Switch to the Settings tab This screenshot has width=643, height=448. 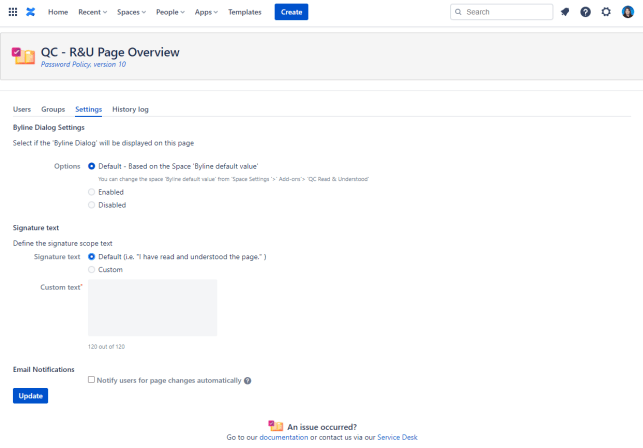(x=89, y=109)
